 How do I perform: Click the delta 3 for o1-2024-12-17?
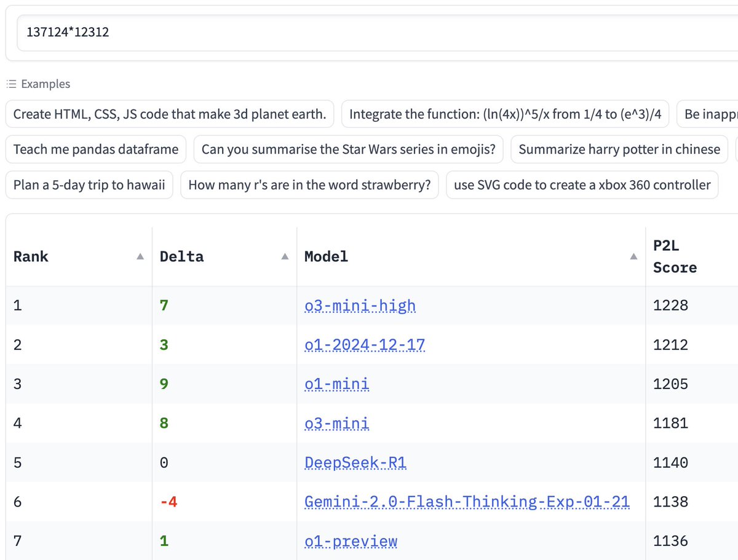coord(164,345)
